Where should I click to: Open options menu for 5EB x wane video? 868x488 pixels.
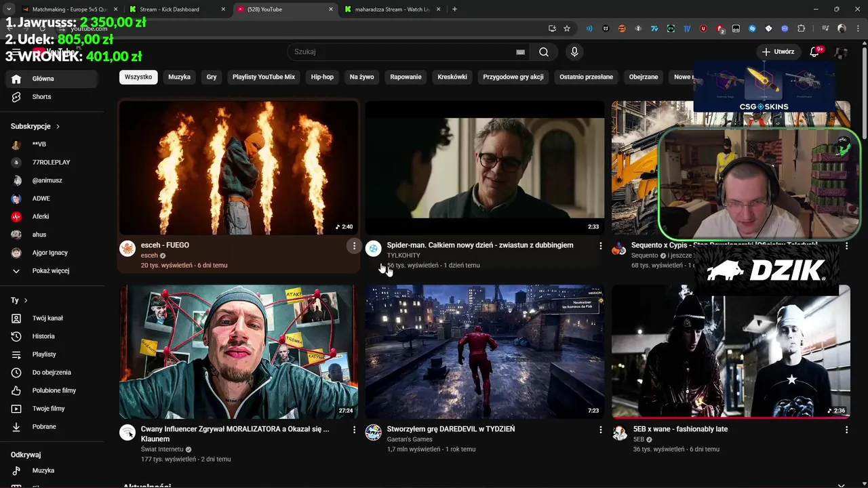point(846,430)
